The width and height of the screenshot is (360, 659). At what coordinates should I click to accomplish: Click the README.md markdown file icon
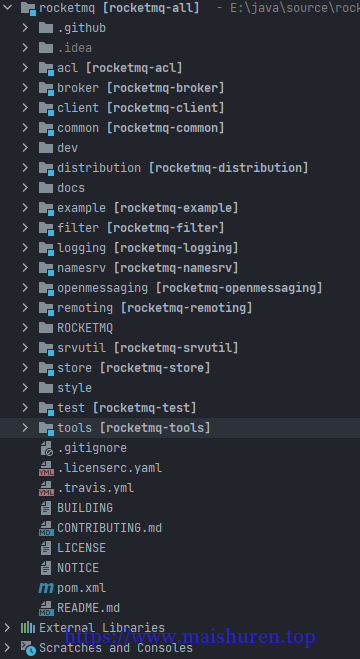click(x=46, y=608)
